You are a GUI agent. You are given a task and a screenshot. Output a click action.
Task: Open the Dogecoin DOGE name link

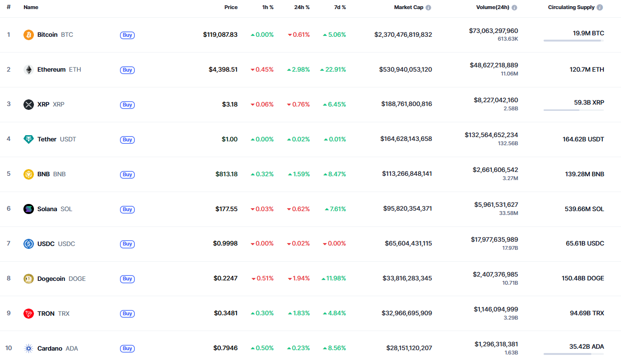62,278
